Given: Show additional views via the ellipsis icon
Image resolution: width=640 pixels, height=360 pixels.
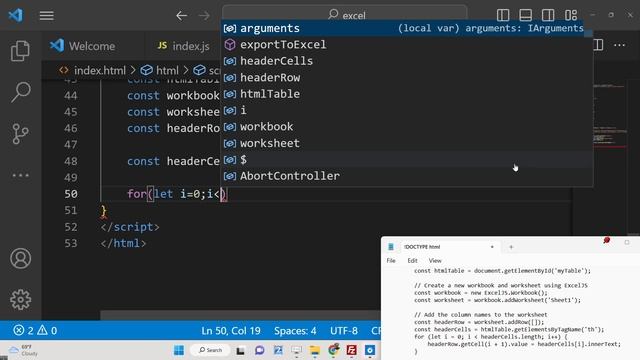Looking at the screenshot, I should (20, 176).
